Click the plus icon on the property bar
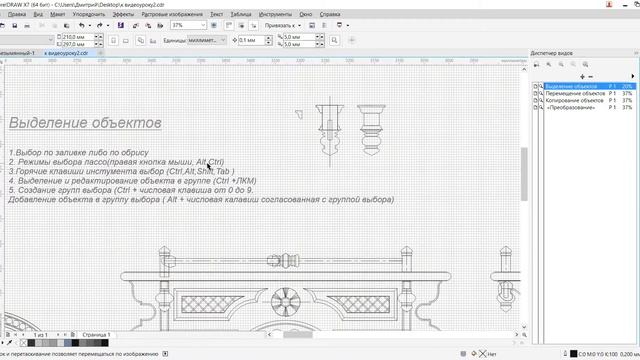The height and width of the screenshot is (360, 640). pyautogui.click(x=352, y=40)
